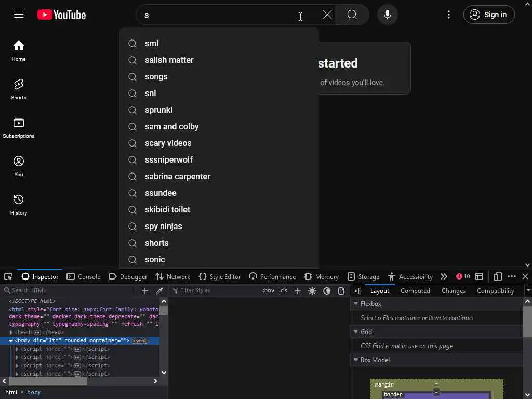The width and height of the screenshot is (532, 399).
Task: Collapse the Grid section
Action: [x=356, y=332]
